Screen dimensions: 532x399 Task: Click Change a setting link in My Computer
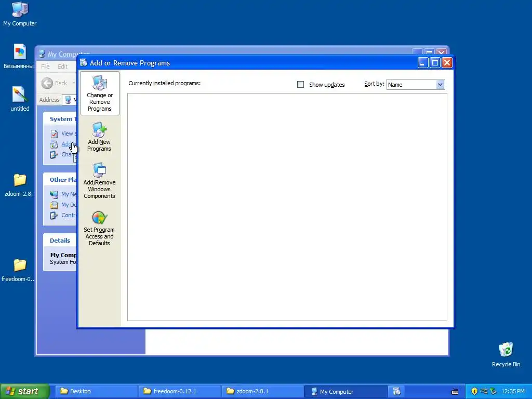(66, 154)
